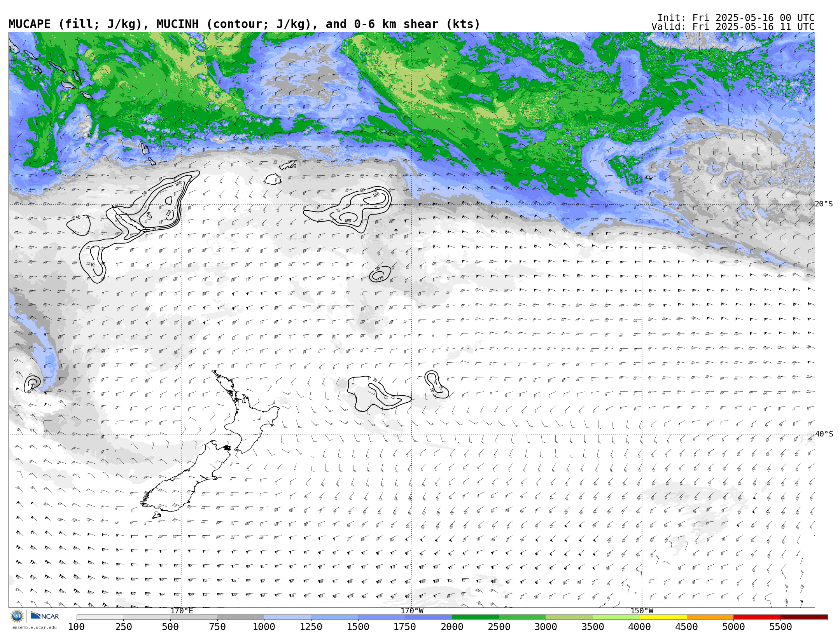The height and width of the screenshot is (632, 840).
Task: Click the New Caledonia island outline
Action: [128, 218]
